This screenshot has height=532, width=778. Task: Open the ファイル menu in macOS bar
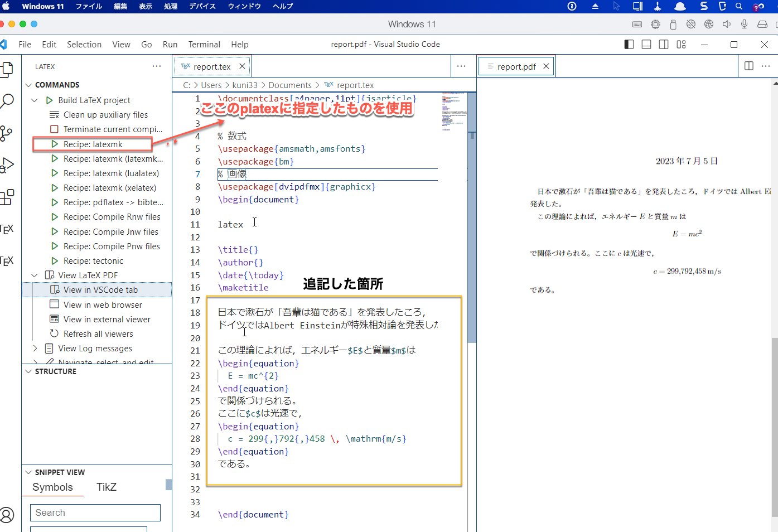[89, 6]
